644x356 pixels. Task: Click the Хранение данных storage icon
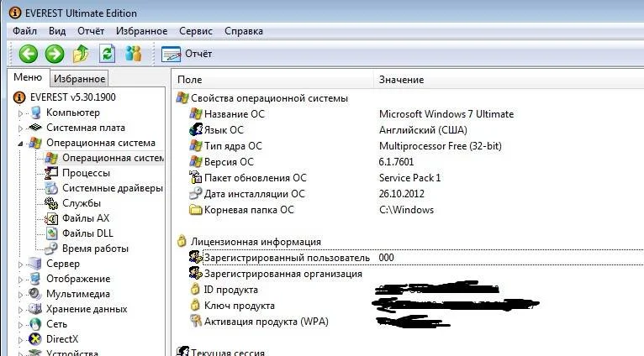(35, 309)
